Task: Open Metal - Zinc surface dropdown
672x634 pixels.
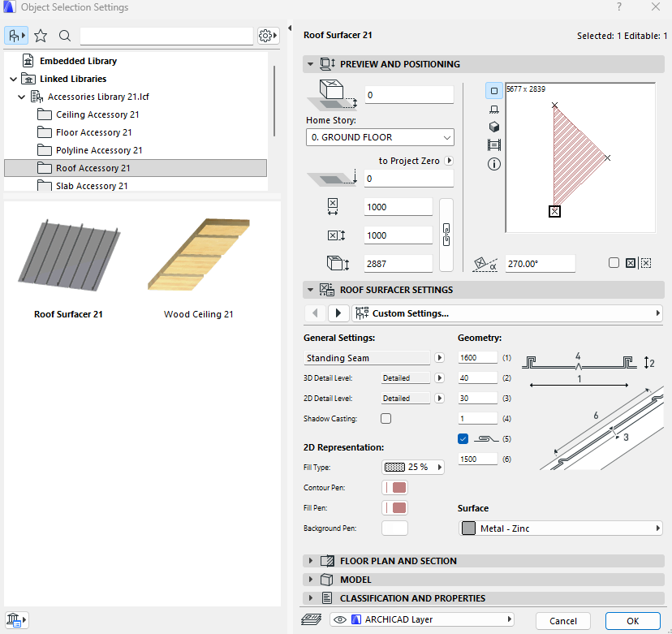Action: (x=561, y=528)
